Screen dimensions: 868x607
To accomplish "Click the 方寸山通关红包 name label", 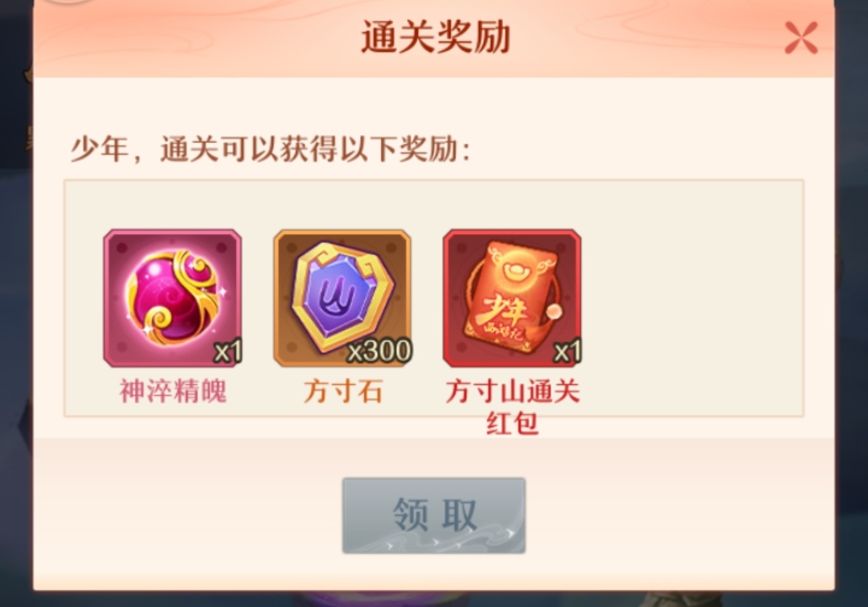I will (513, 407).
